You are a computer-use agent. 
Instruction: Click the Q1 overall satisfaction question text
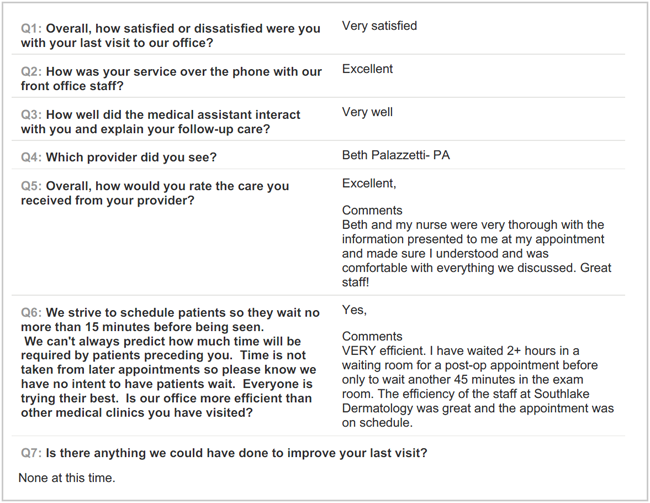coord(170,35)
